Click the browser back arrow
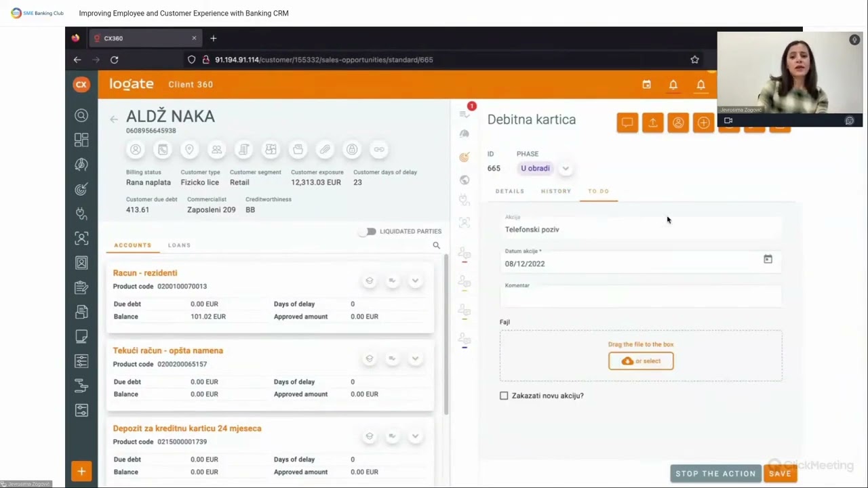Viewport: 868px width, 488px height. (x=77, y=60)
